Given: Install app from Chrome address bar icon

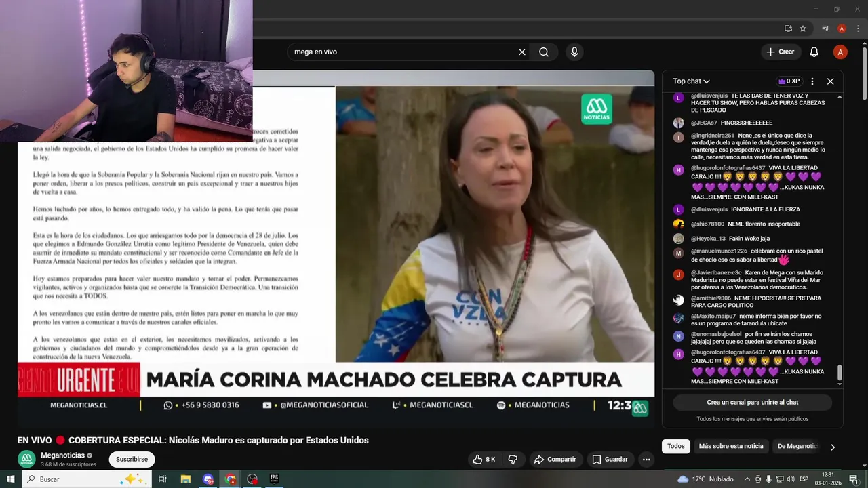Looking at the screenshot, I should 788,28.
